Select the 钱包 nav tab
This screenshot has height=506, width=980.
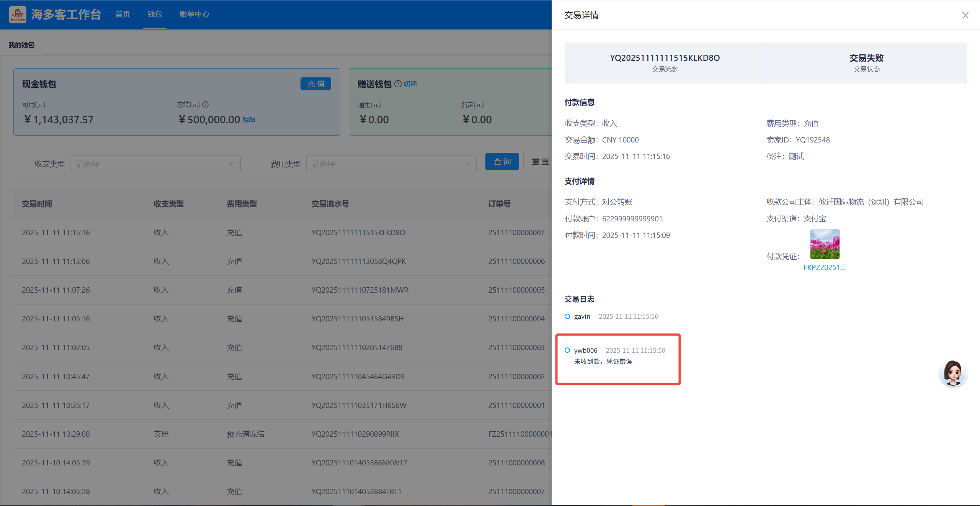pyautogui.click(x=155, y=14)
